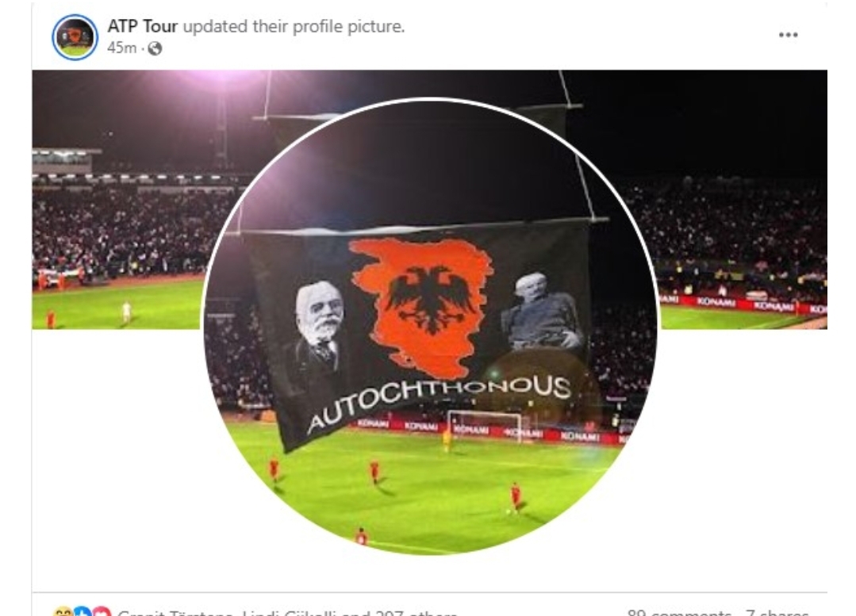View the list of people who reacted
The image size is (856, 616).
287,612
